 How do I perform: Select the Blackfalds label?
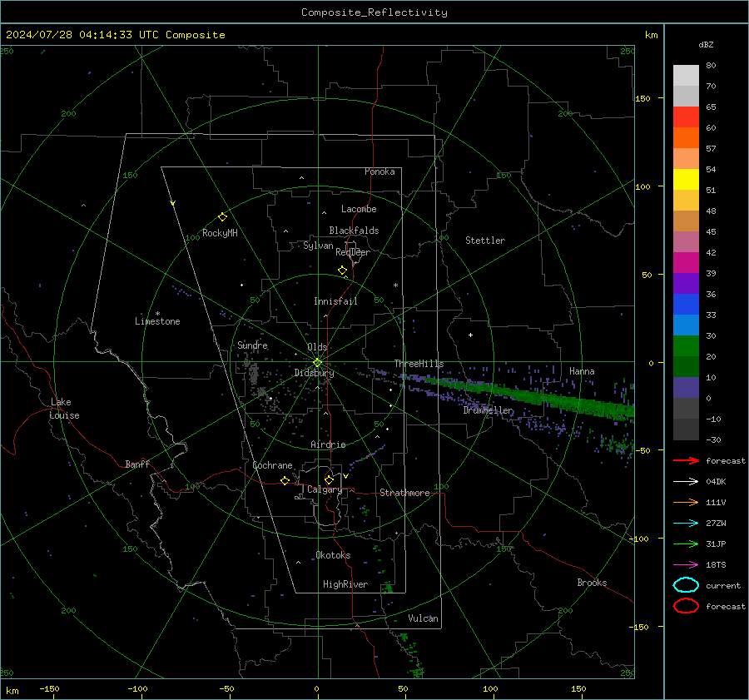coord(354,231)
